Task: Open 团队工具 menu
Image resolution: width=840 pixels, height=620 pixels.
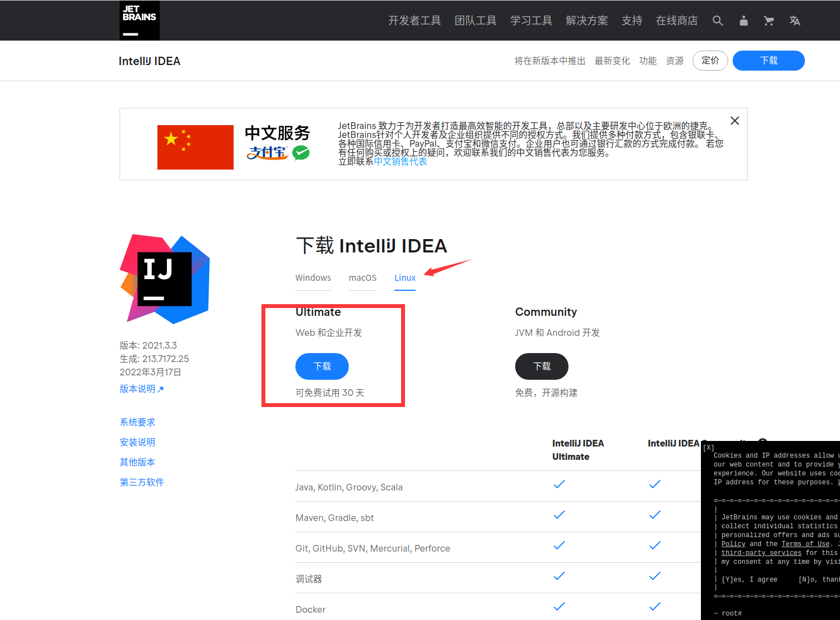Action: point(476,21)
